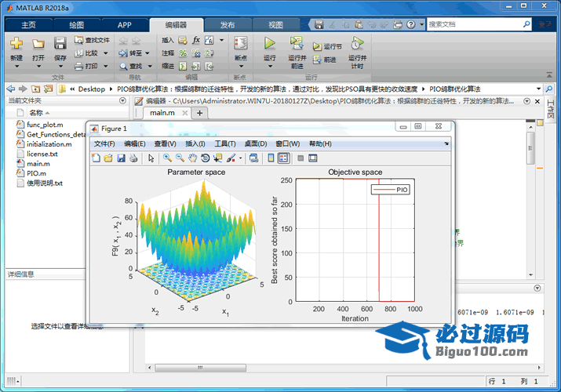The width and height of the screenshot is (561, 392).
Task: Open the 保存 dropdown arrow
Action: coord(60,67)
